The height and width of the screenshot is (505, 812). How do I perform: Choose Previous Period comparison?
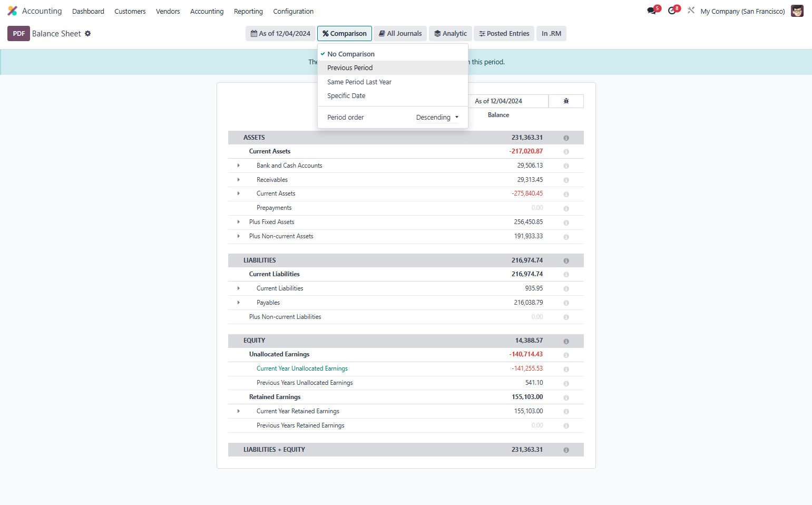[x=393, y=67]
